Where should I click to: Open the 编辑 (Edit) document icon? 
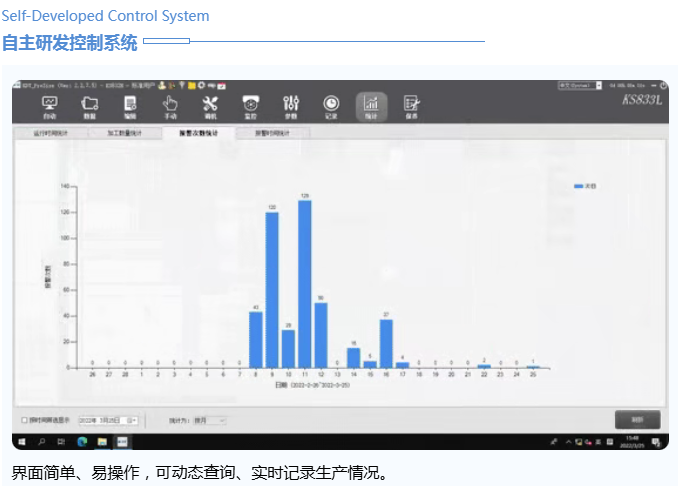click(130, 106)
